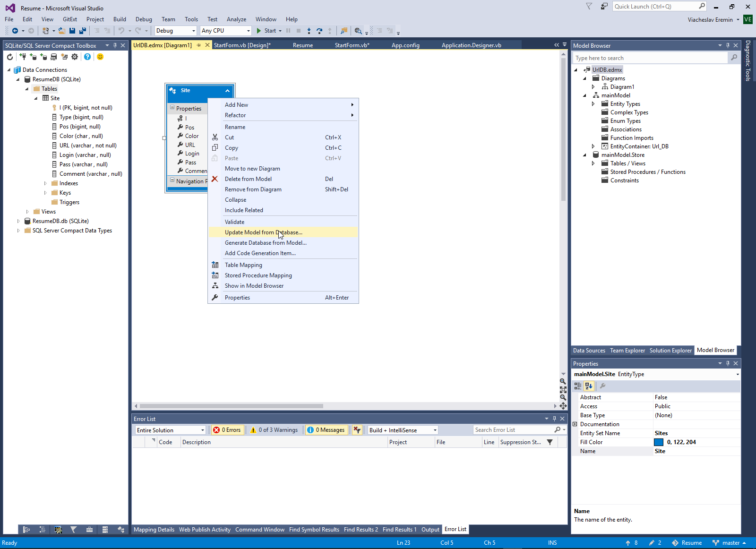This screenshot has height=549, width=756.
Task: Open the SQLite toolbox settings gear
Action: 75,57
